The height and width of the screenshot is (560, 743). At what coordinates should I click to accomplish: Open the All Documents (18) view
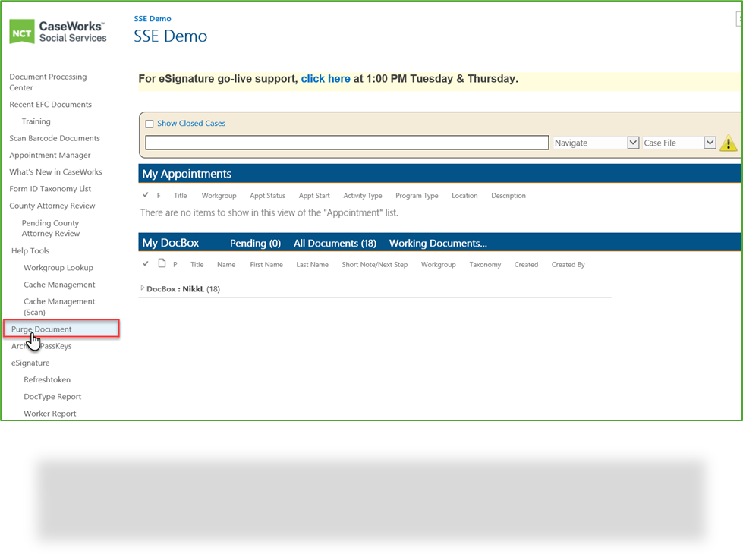coord(335,243)
